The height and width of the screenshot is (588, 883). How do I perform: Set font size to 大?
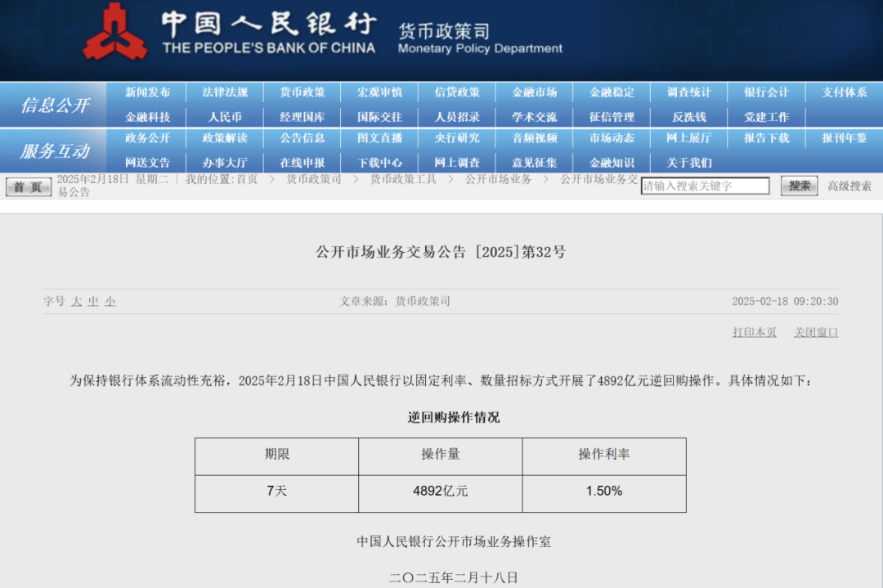[77, 301]
